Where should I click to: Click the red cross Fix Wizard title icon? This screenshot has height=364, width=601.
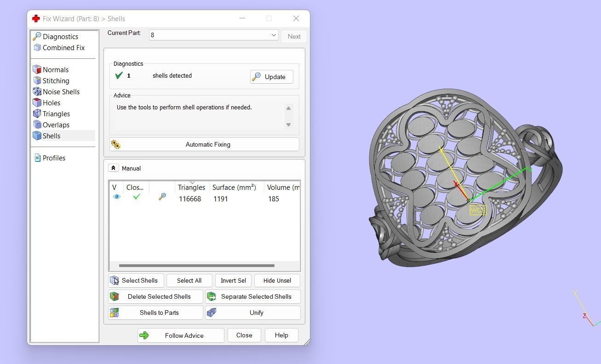(x=36, y=19)
